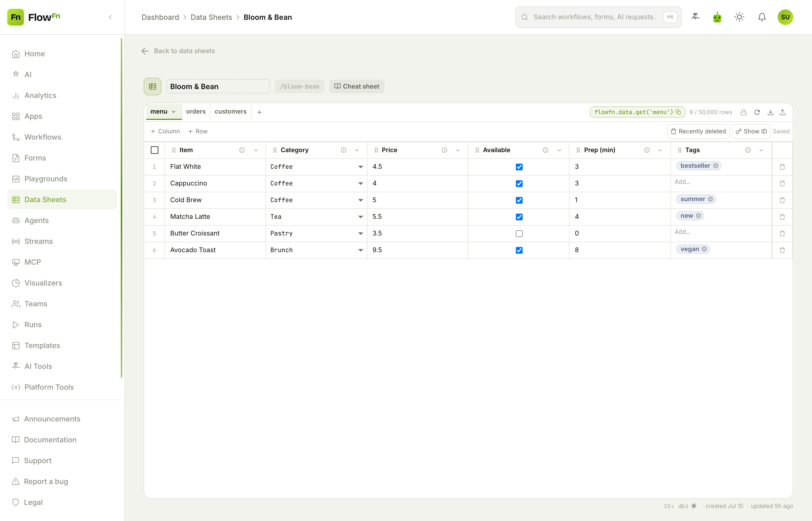This screenshot has width=812, height=521.
Task: Expand the Category column options chevron
Action: click(x=357, y=150)
